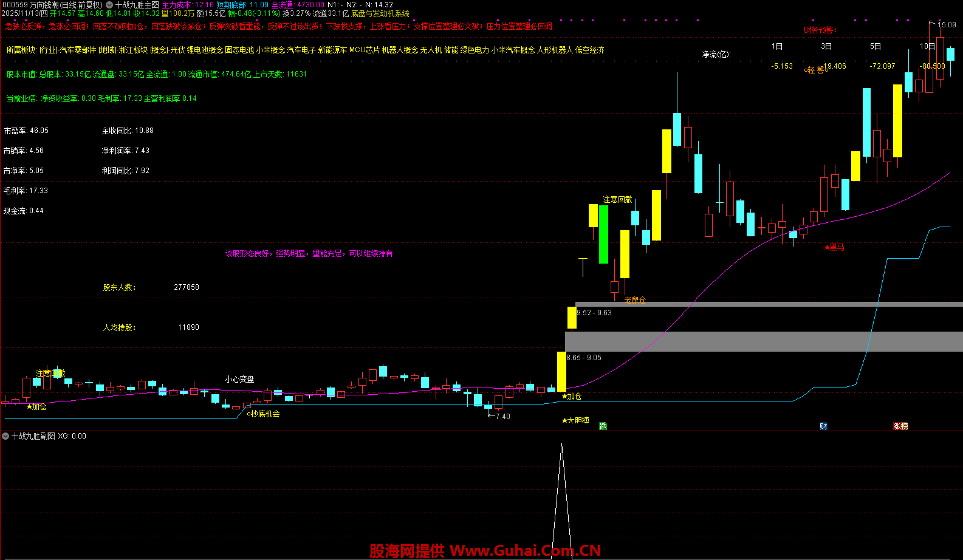Click the o抄底机会 signal marker

263,414
